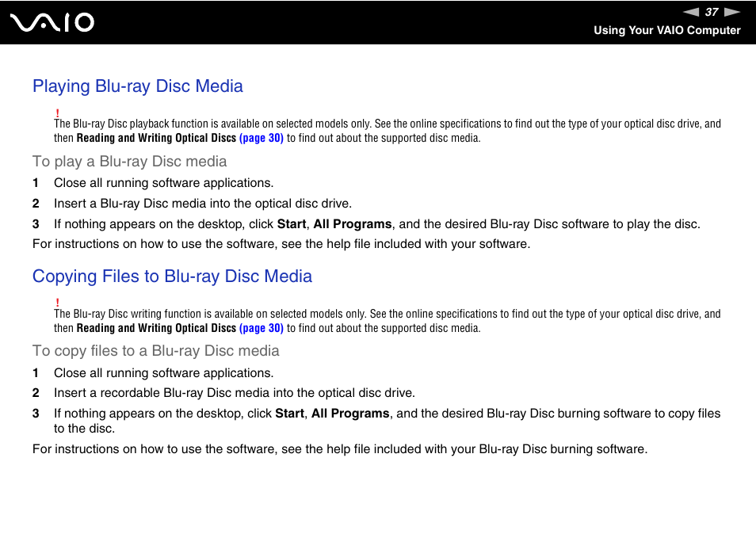Click 'Close all running software applications' under To copy
This screenshot has width=756, height=534.
(163, 373)
